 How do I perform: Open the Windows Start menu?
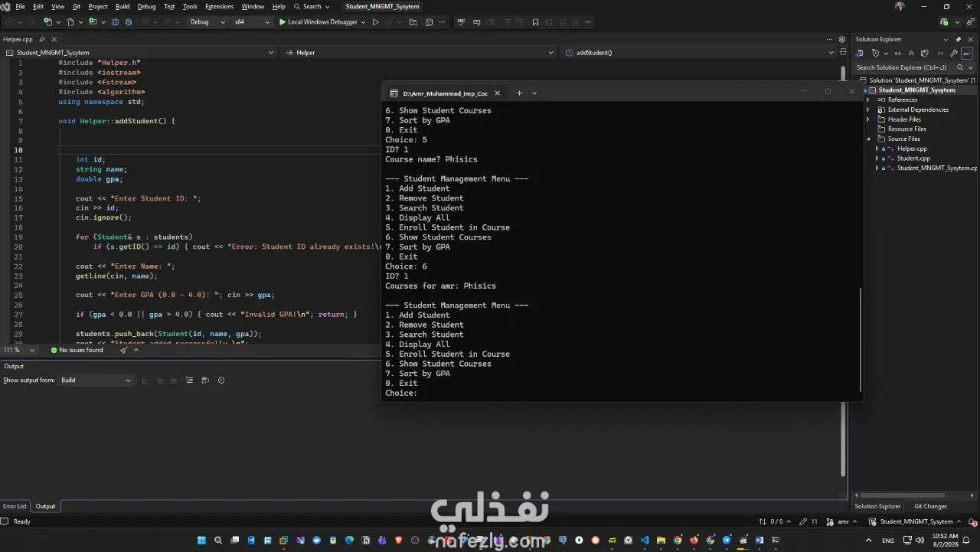201,540
